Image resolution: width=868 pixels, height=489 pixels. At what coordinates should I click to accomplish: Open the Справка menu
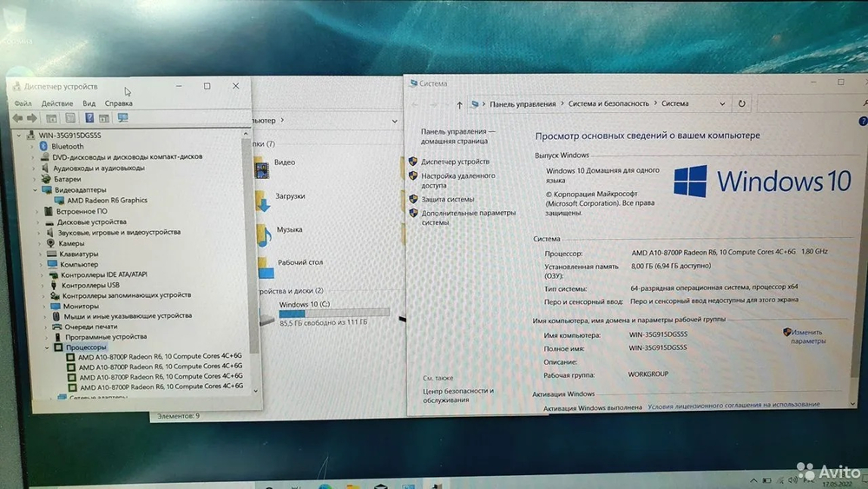(118, 103)
